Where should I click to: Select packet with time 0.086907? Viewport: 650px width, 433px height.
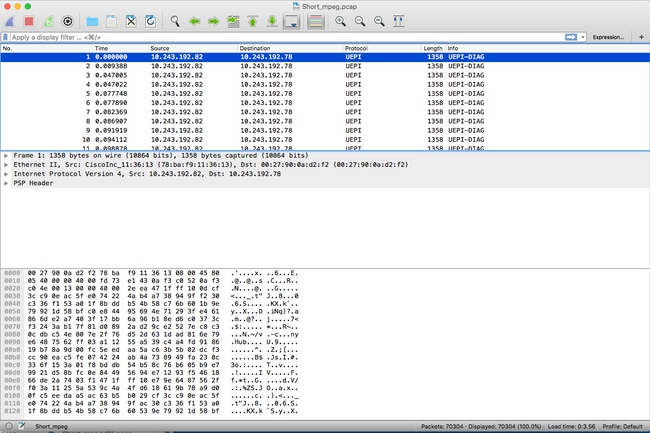tap(325, 121)
